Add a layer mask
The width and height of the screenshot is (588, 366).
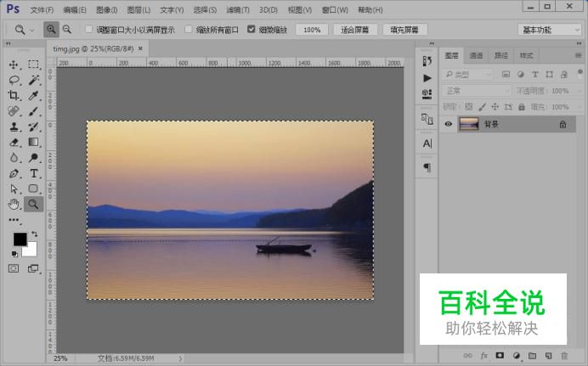(x=500, y=355)
